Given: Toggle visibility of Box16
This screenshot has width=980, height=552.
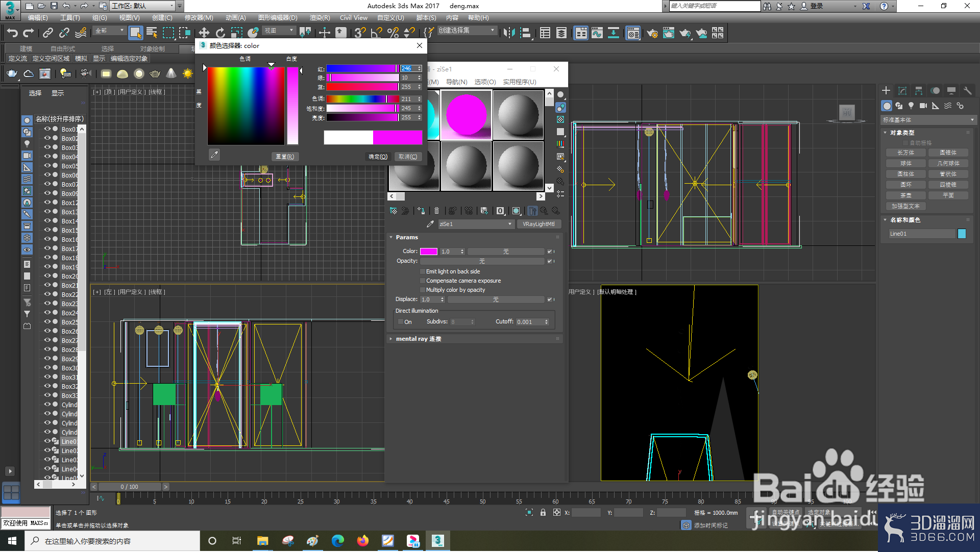Looking at the screenshot, I should pos(47,239).
